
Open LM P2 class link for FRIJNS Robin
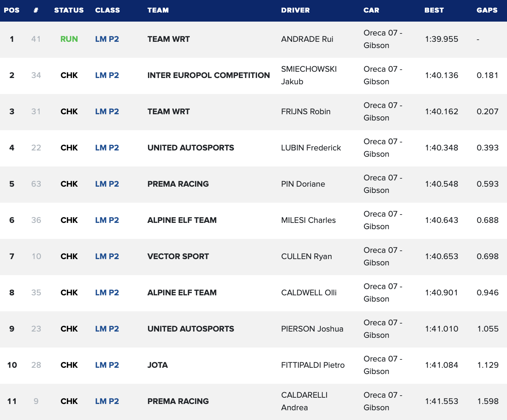click(x=107, y=111)
